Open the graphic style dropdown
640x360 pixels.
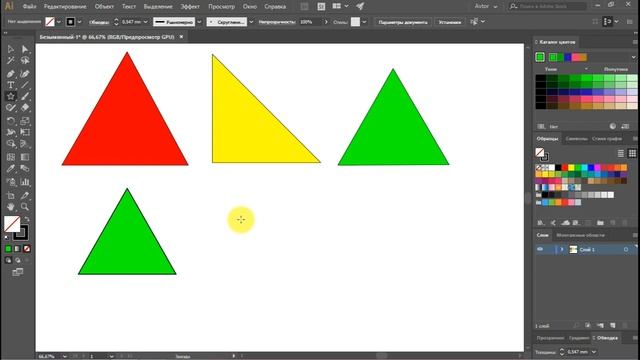[364, 22]
